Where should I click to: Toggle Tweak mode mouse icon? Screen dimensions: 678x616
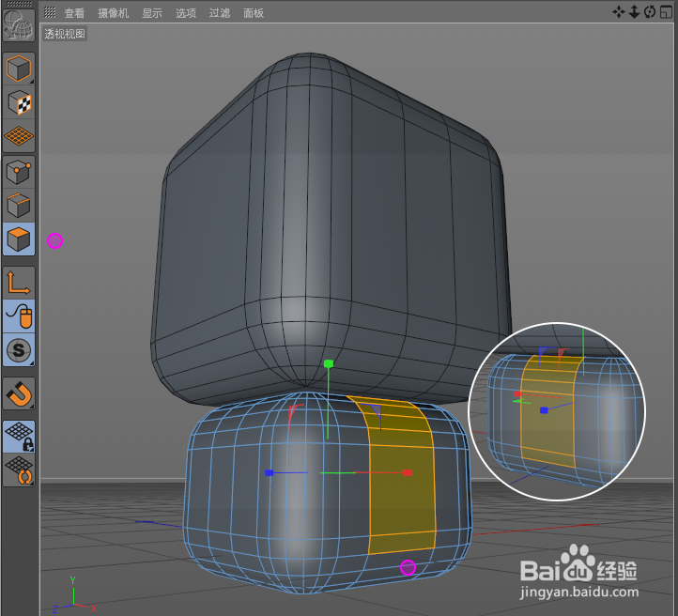coord(19,316)
